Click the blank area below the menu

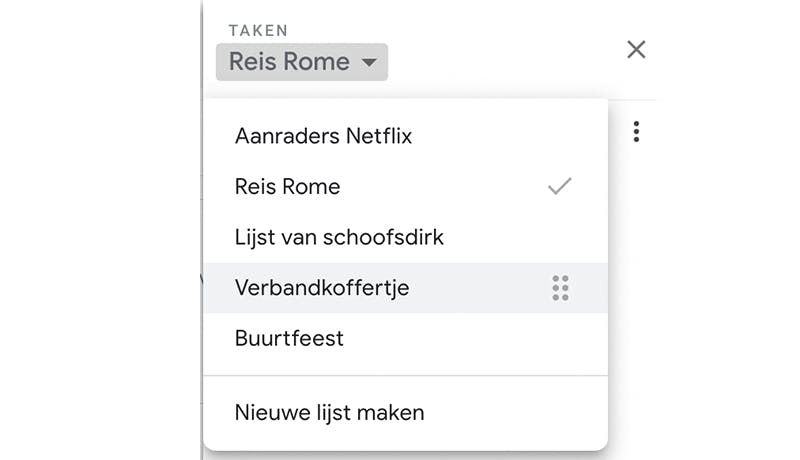[405, 456]
